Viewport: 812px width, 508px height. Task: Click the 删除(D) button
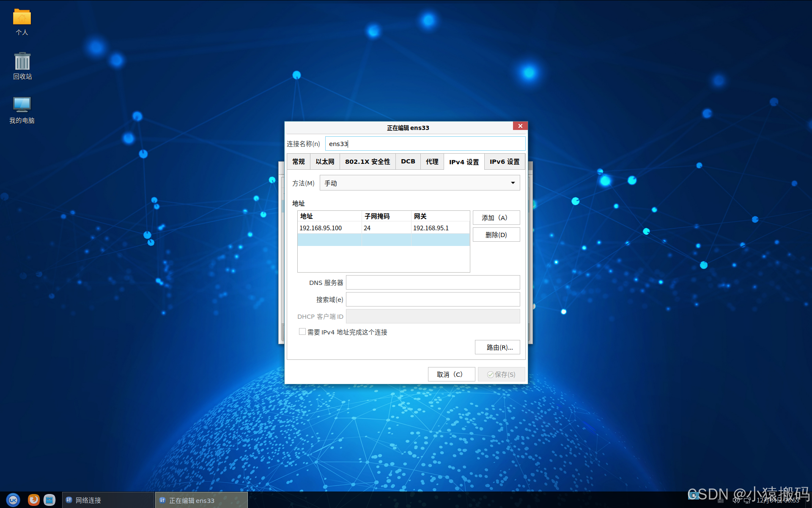[496, 235]
